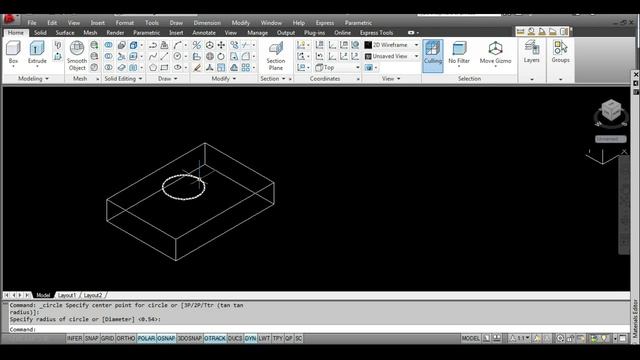This screenshot has height=360, width=640.
Task: Switch to the Render ribbon tab
Action: pos(115,33)
